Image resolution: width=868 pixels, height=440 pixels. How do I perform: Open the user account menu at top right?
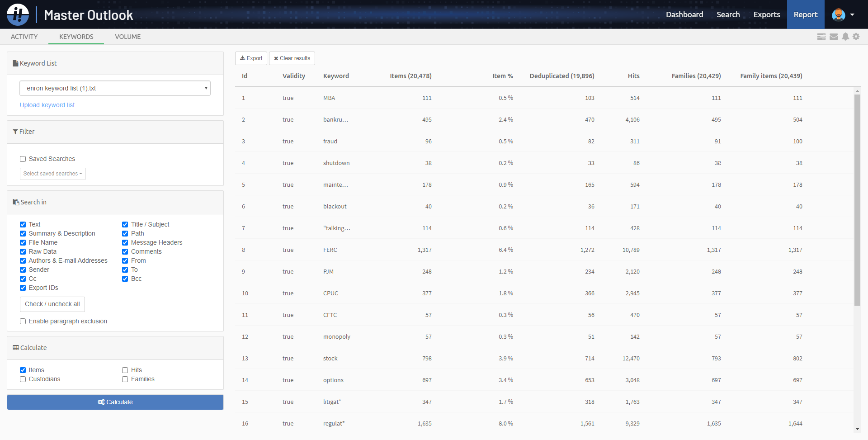[x=844, y=14]
